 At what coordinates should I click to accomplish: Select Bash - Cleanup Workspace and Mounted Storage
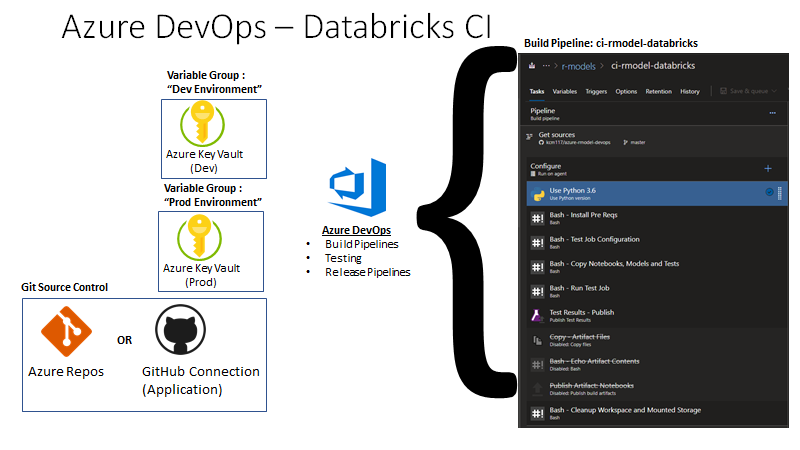[x=657, y=413]
